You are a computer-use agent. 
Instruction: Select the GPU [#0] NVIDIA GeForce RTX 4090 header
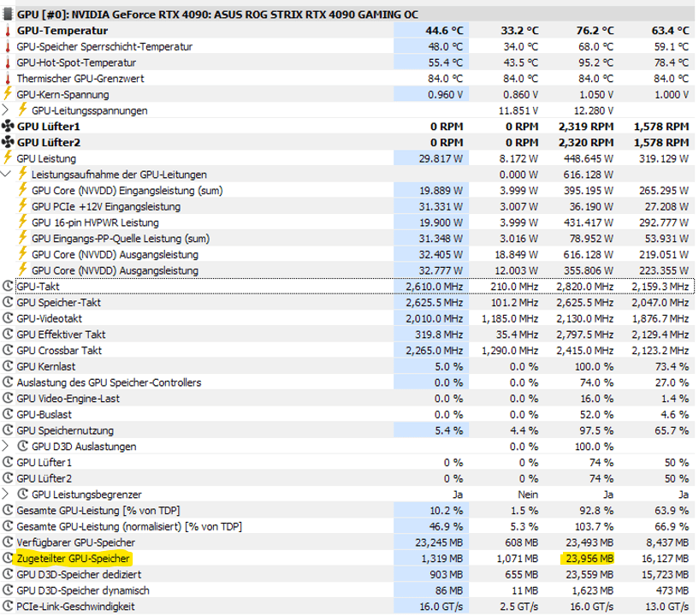[217, 15]
